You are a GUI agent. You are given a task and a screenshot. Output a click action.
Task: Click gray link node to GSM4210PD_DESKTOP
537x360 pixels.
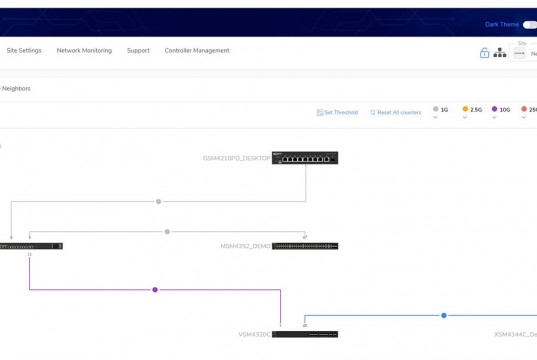159,201
